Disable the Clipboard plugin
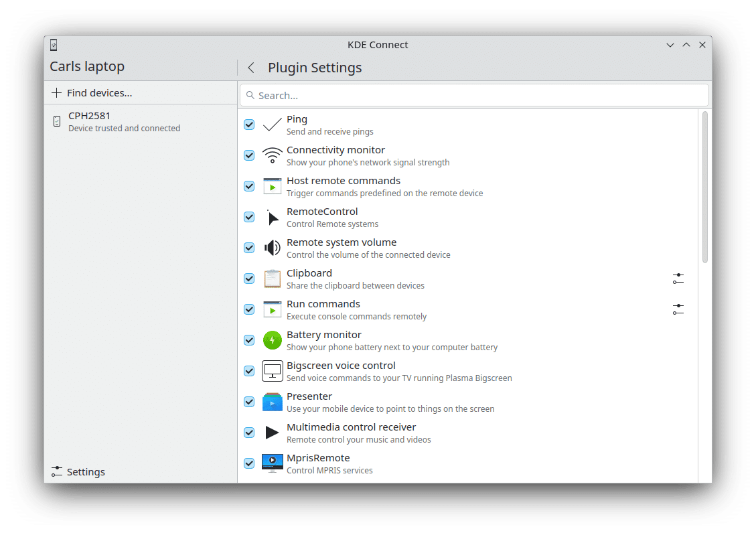The image size is (756, 535). tap(248, 278)
